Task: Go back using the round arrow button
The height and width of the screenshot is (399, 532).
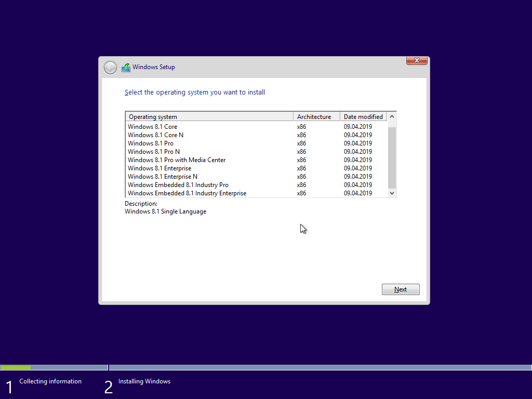Action: point(110,68)
